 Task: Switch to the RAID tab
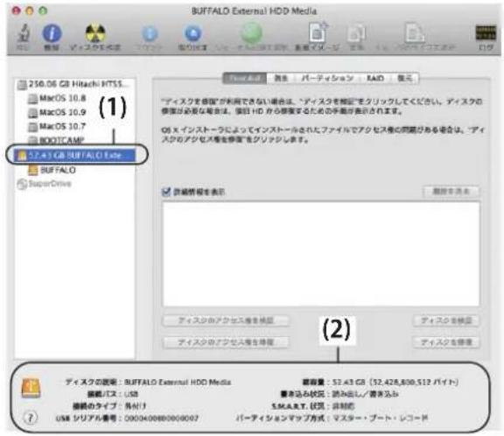click(375, 78)
